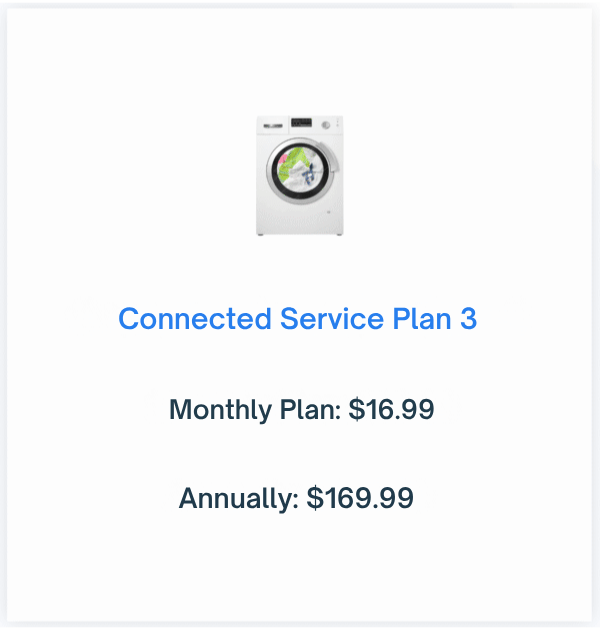Select the Annually: $169.99 text
The image size is (600, 630).
pyautogui.click(x=296, y=498)
